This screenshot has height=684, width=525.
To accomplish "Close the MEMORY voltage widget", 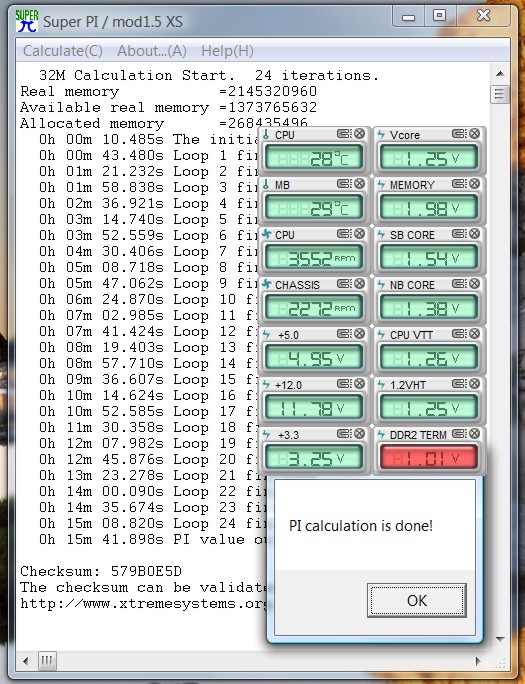I will pos(474,184).
